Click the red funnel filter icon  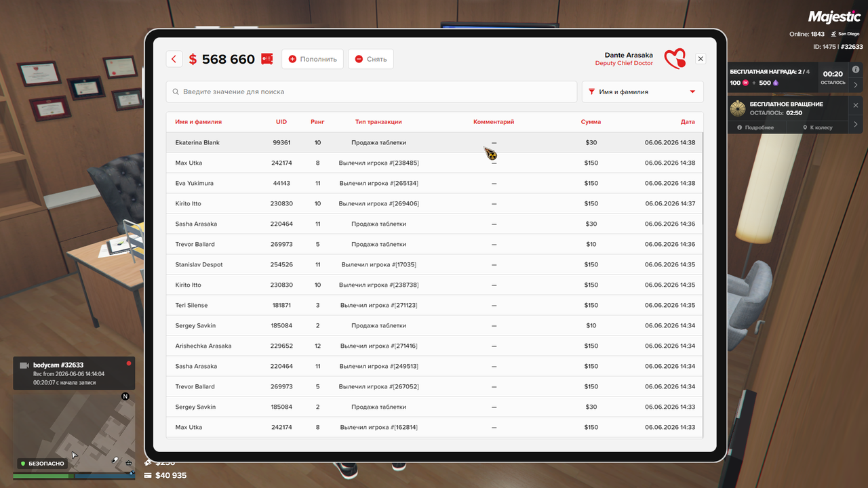coord(592,91)
